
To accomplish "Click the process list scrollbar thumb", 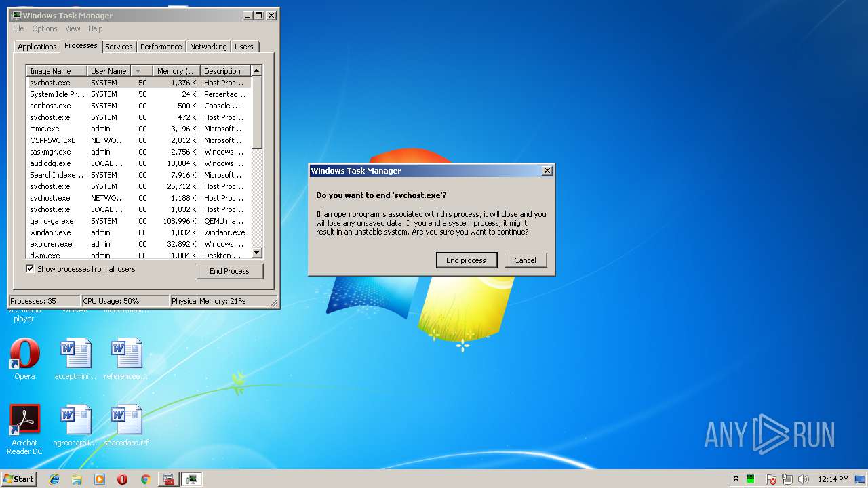I will [x=257, y=113].
